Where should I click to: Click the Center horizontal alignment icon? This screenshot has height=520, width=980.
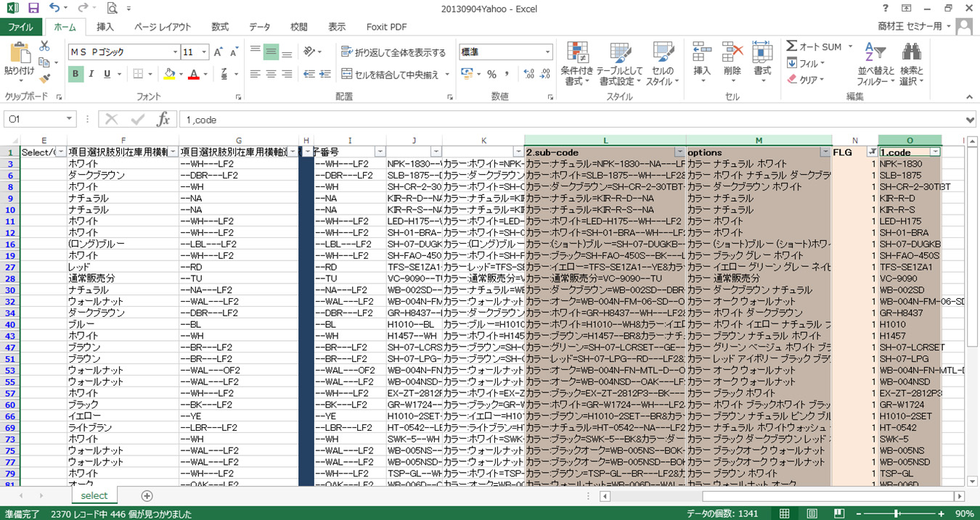[x=271, y=74]
